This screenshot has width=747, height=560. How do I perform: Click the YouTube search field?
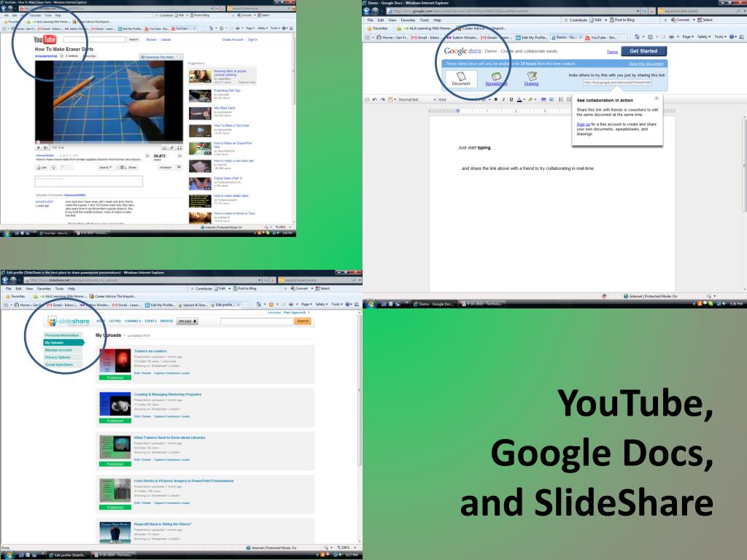tap(94, 39)
